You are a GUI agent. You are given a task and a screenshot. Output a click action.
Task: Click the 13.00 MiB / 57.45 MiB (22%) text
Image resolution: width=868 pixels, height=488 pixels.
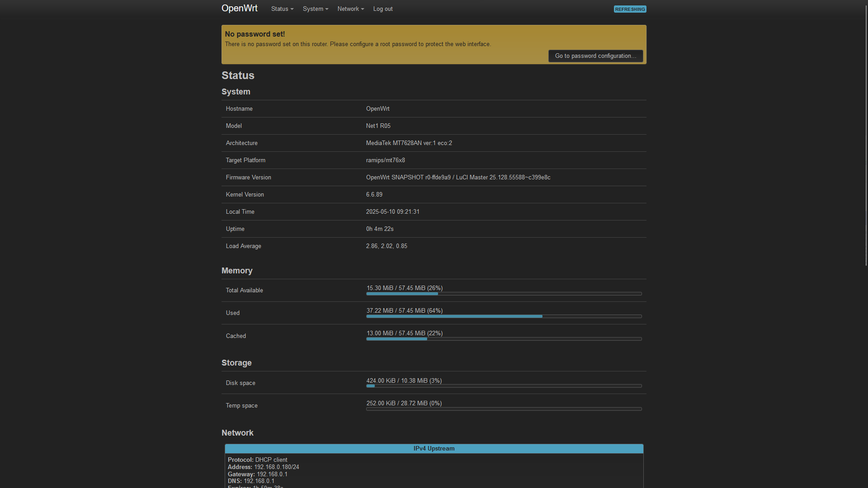[405, 333]
